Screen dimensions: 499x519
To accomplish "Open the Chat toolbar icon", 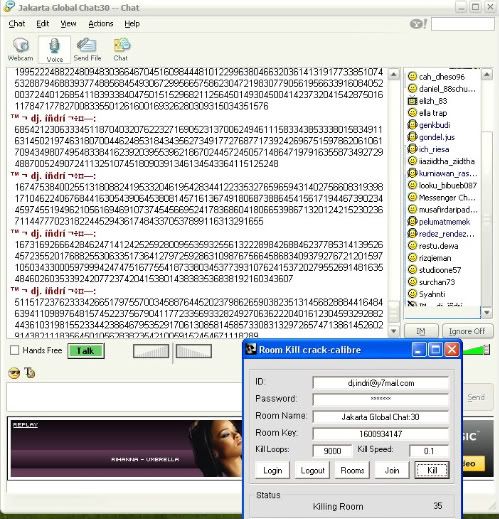I will pyautogui.click(x=121, y=49).
